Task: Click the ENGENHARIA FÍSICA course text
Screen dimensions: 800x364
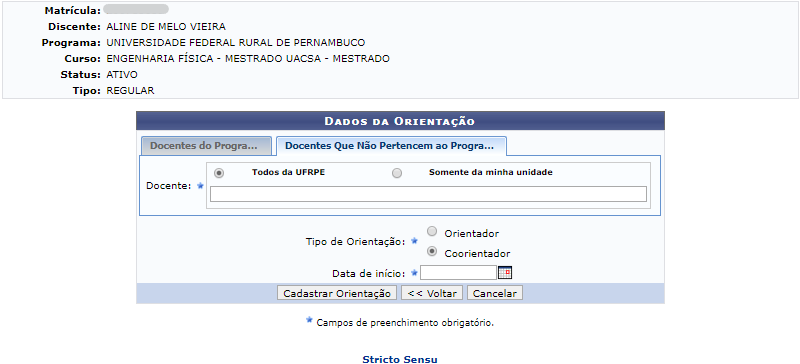Action: 248,59
